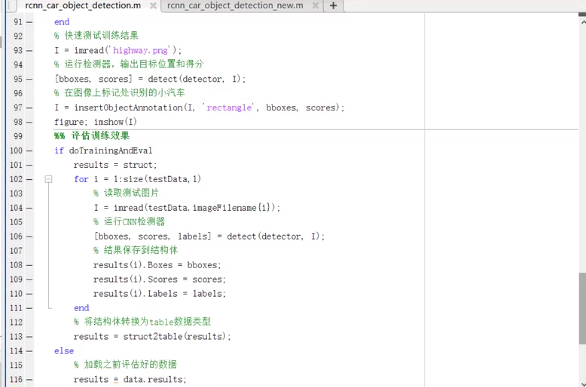
Task: Collapse the for loop at line 102
Action: tap(48, 179)
